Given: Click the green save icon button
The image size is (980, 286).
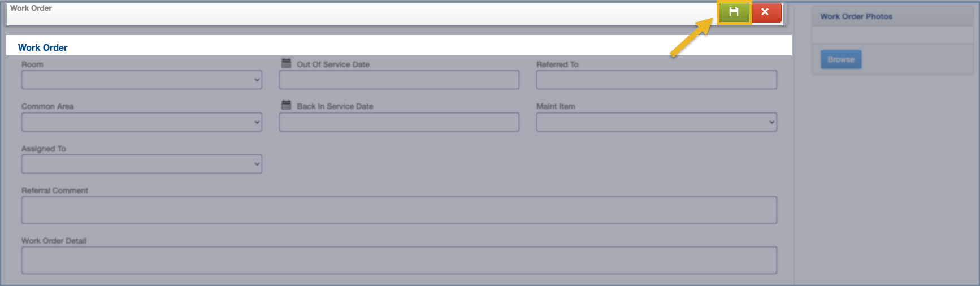Looking at the screenshot, I should (734, 12).
